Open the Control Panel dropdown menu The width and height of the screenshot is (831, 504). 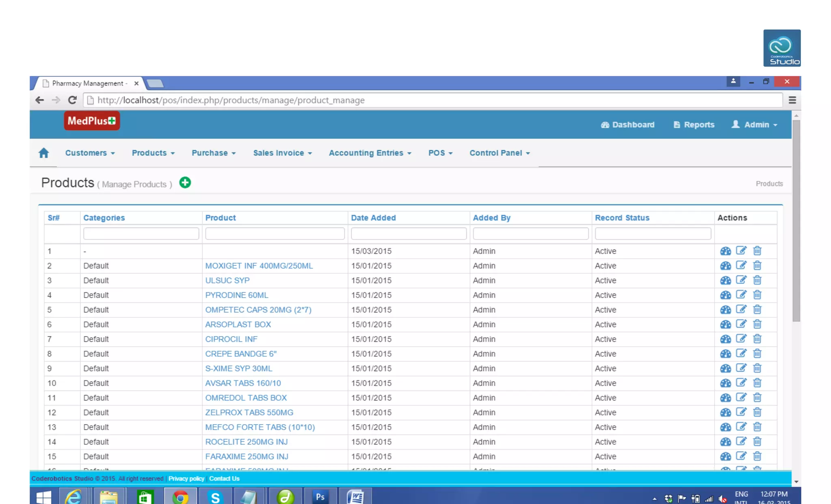tap(499, 153)
